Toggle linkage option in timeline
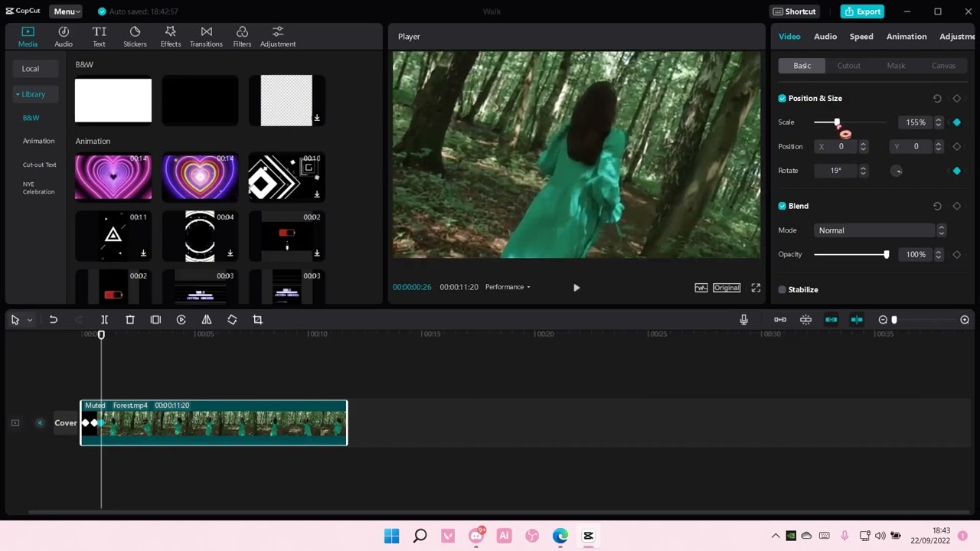Screen dimensions: 980x551 (831, 320)
